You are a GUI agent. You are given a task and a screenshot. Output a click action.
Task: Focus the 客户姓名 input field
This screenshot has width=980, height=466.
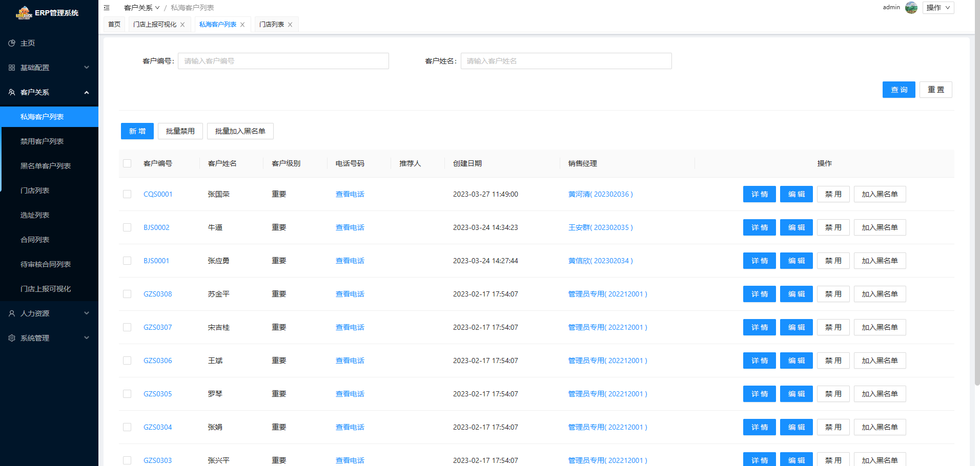566,61
